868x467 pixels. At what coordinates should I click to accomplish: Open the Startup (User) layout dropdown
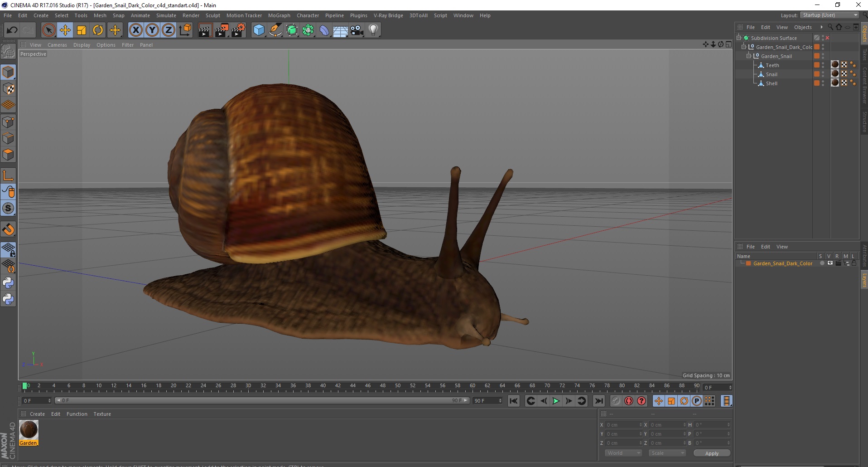pyautogui.click(x=830, y=15)
